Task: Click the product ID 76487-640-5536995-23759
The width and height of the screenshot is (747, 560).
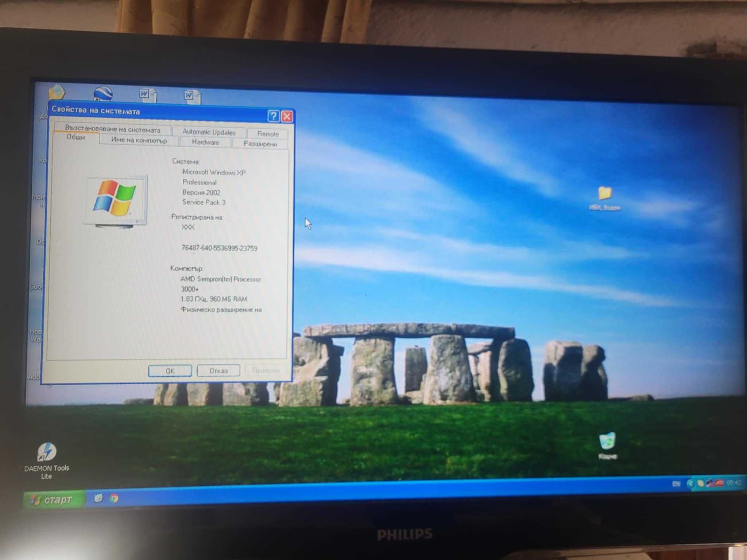Action: pos(220,248)
